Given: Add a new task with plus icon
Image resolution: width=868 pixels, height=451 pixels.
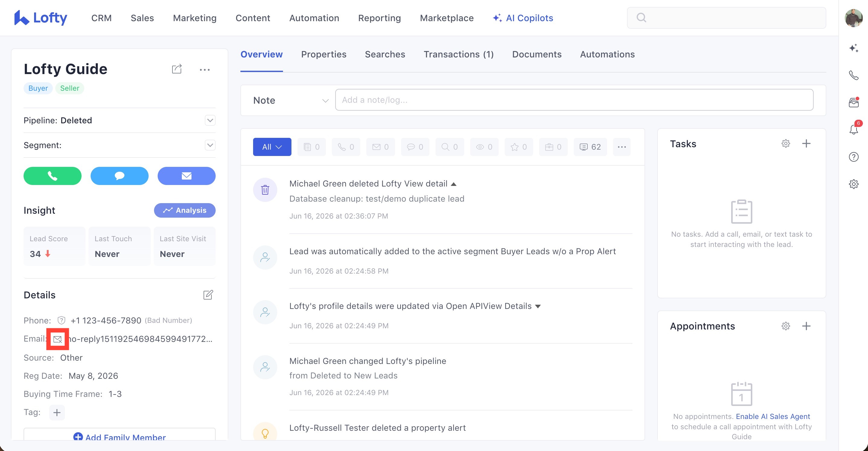Looking at the screenshot, I should click(806, 143).
